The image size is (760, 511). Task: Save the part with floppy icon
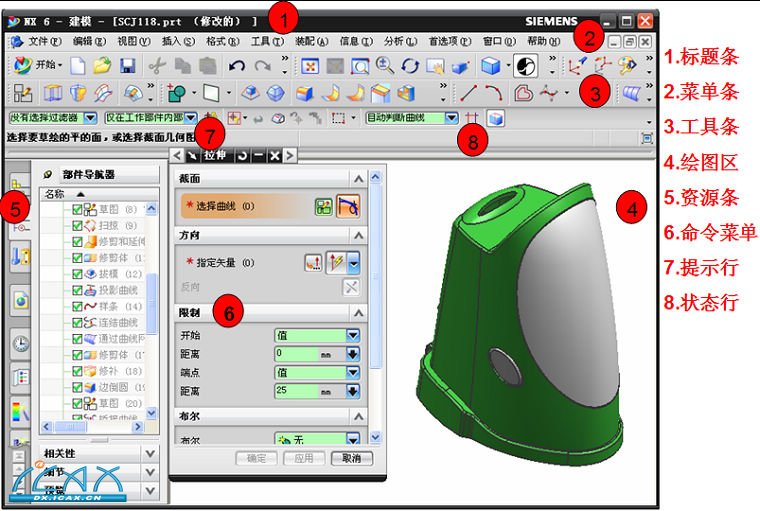click(x=127, y=65)
